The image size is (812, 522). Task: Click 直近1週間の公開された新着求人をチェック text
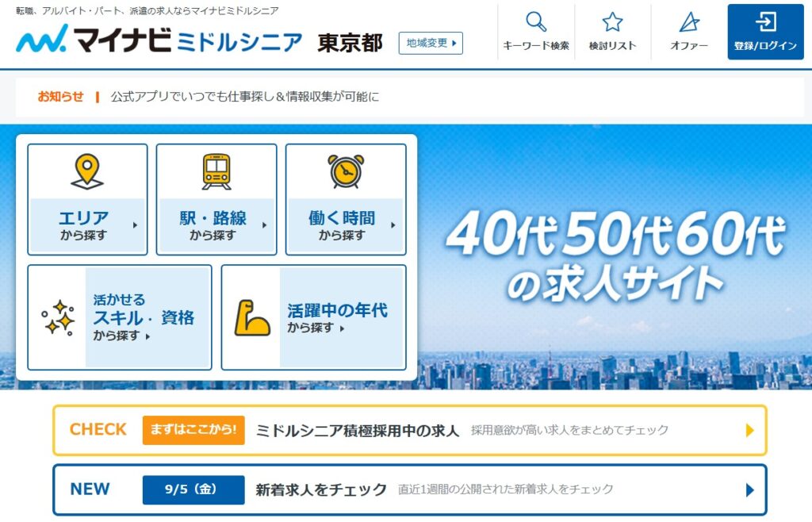[505, 489]
